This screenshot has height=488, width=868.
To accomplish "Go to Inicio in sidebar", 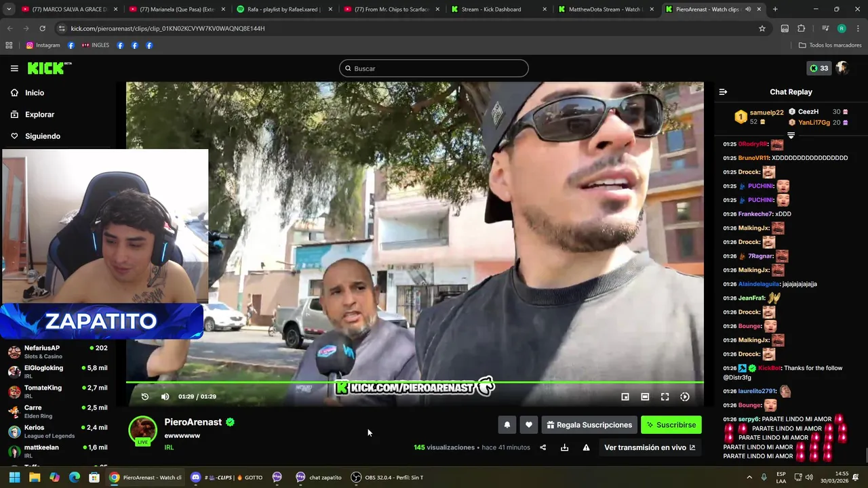I will pos(35,93).
